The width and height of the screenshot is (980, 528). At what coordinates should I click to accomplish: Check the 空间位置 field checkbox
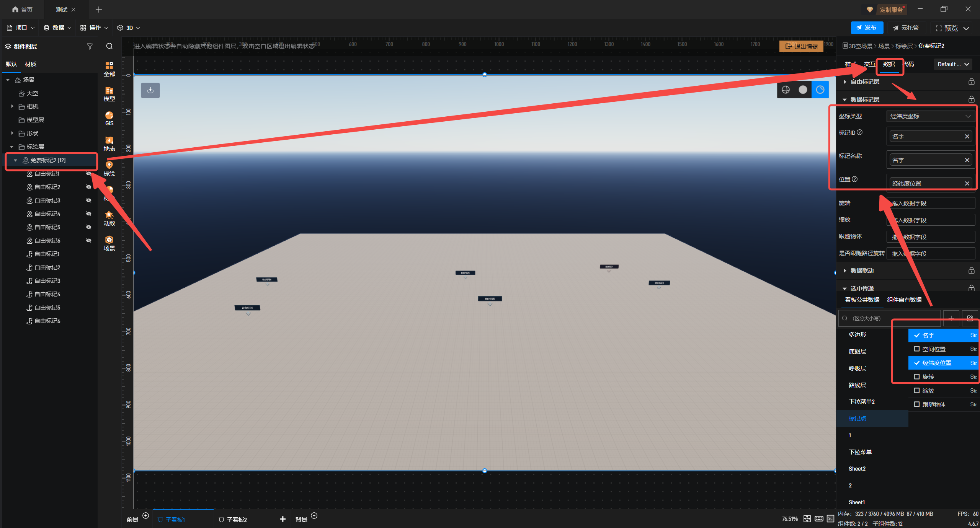[x=917, y=349]
